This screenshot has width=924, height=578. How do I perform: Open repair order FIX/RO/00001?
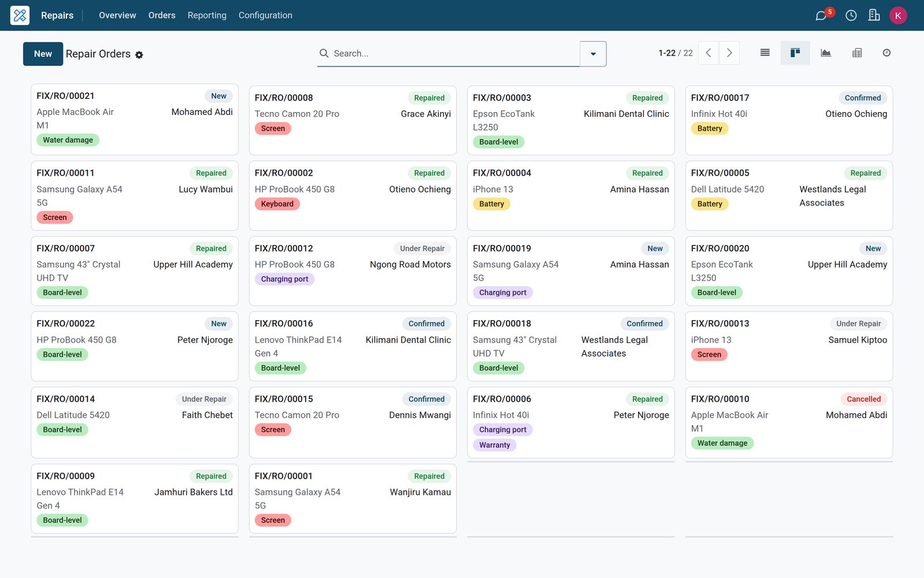[x=353, y=498]
